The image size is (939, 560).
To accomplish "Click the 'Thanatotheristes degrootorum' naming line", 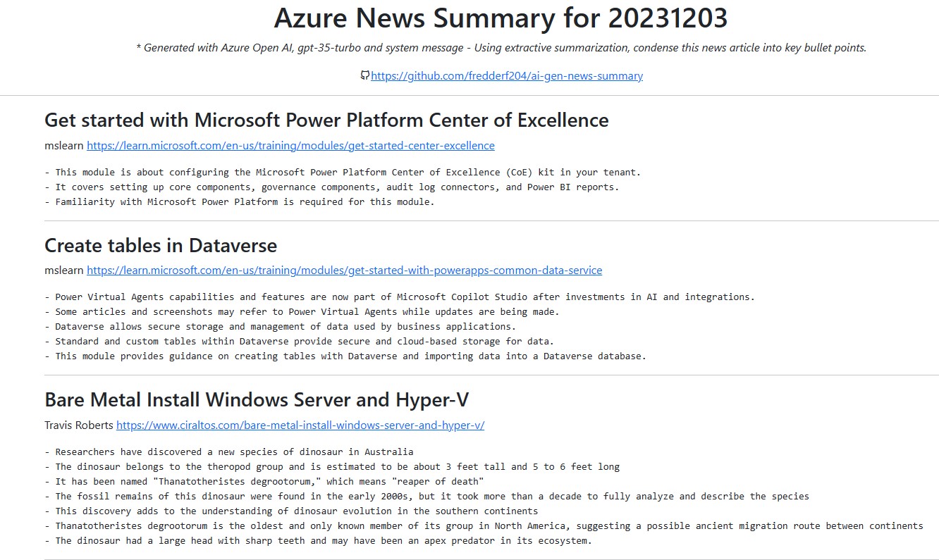I will point(264,481).
